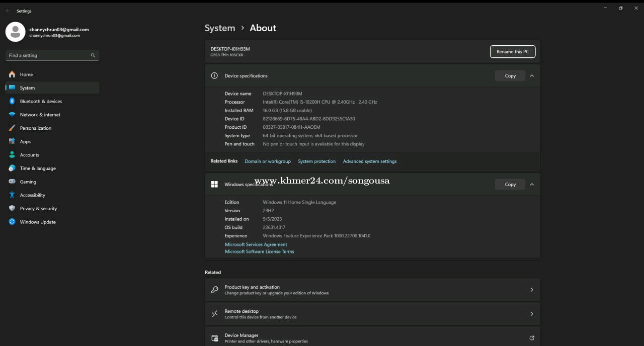Open Advanced system settings link

coord(370,161)
